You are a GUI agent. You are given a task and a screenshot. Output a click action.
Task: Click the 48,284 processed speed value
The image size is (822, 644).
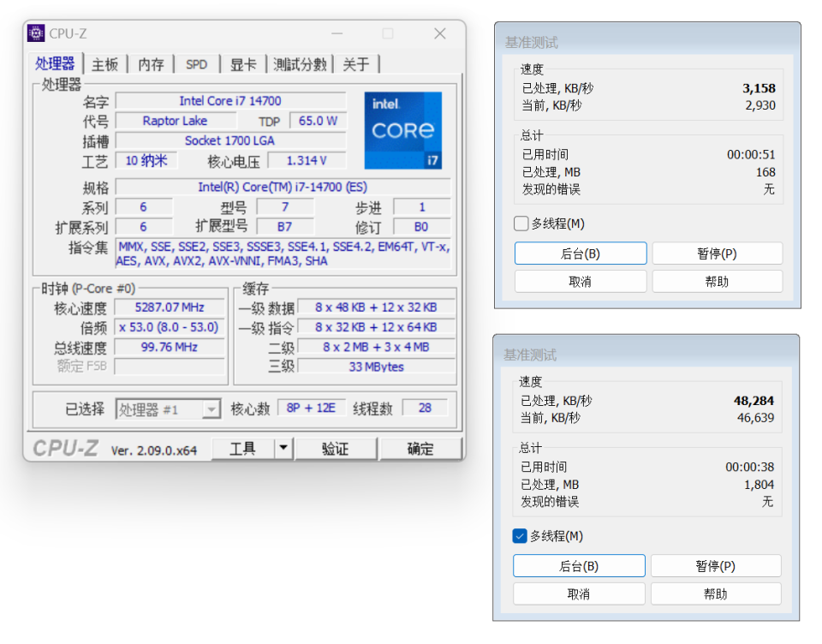(x=753, y=401)
